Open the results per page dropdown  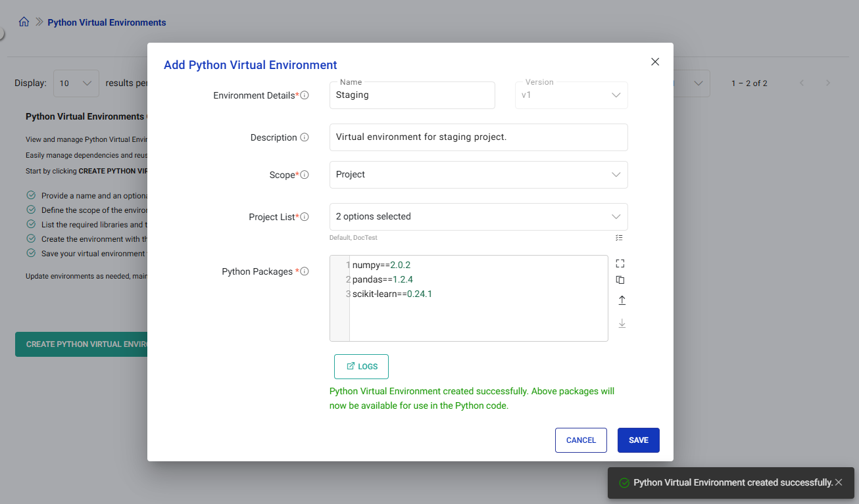(76, 83)
